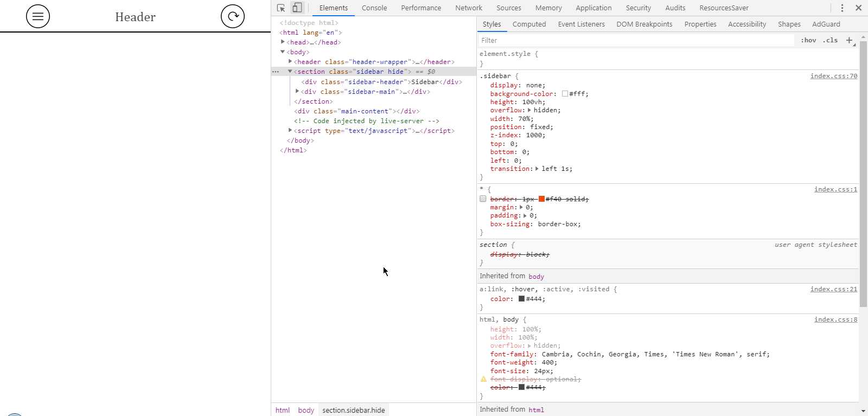Open the Properties pane

click(x=700, y=24)
